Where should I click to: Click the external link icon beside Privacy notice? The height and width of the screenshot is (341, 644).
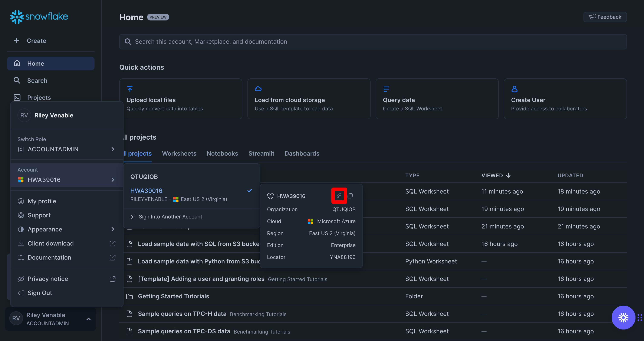click(112, 279)
